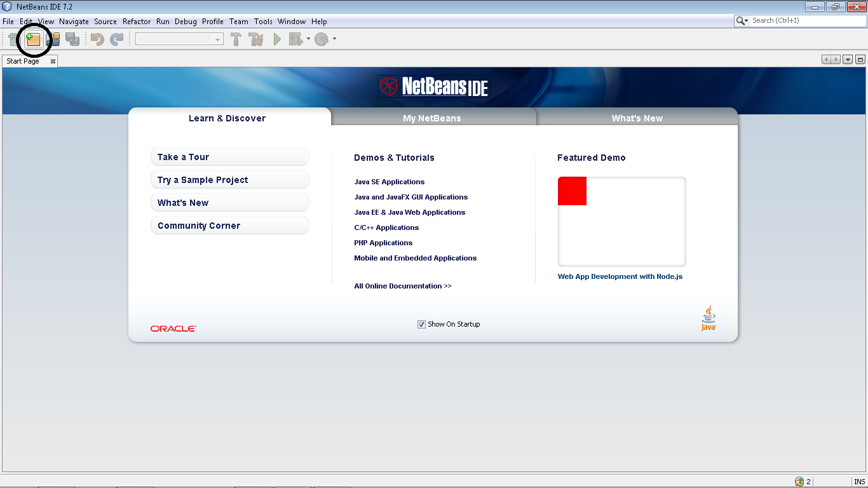Open the Tools menu
The width and height of the screenshot is (868, 488).
[263, 22]
